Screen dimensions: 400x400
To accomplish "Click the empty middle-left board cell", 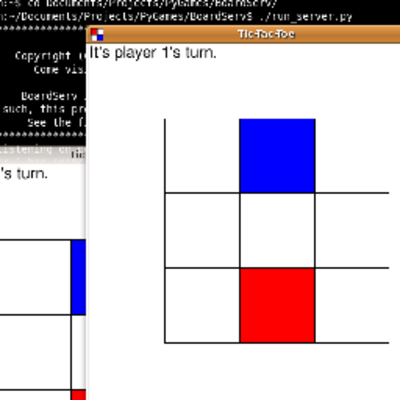I will coord(202,230).
